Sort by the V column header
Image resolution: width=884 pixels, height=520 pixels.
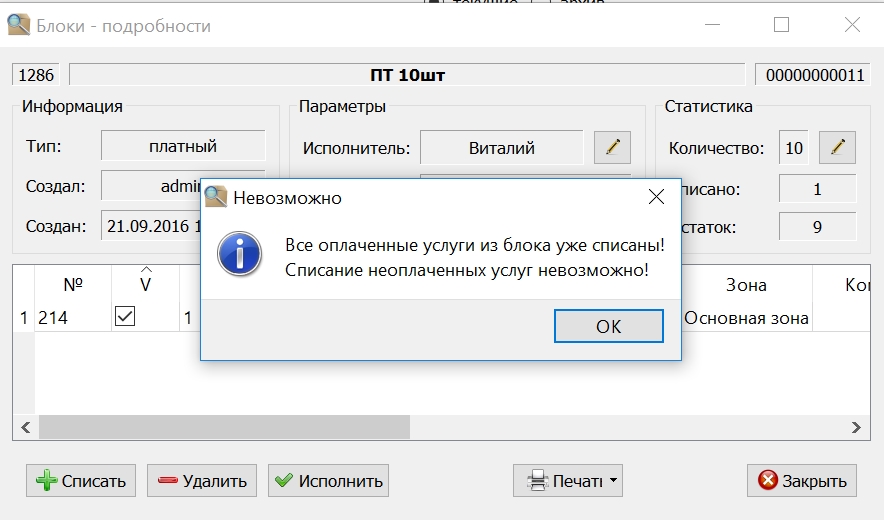145,284
